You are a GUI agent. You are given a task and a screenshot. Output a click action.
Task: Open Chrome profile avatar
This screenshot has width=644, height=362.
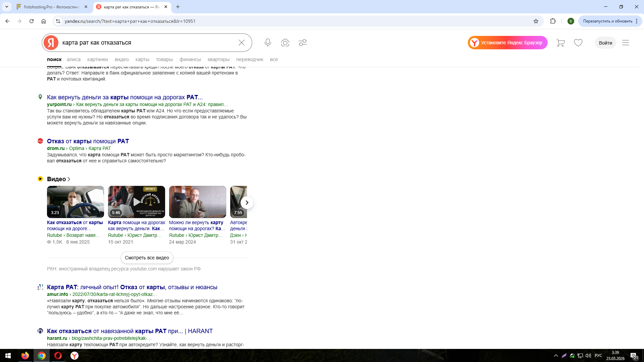coord(571,21)
